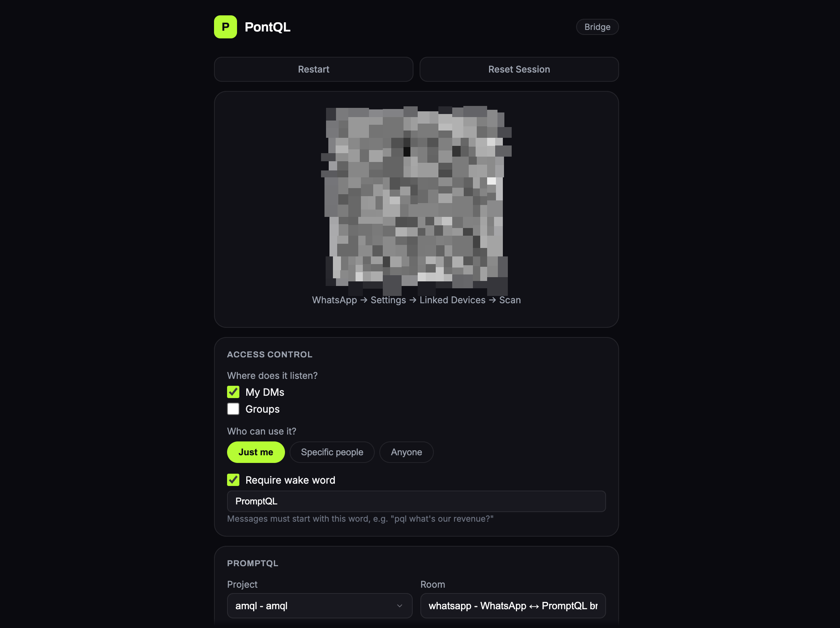The width and height of the screenshot is (840, 628).
Task: Click the WhatsApp Linked Devices scan instructions
Action: pos(416,300)
